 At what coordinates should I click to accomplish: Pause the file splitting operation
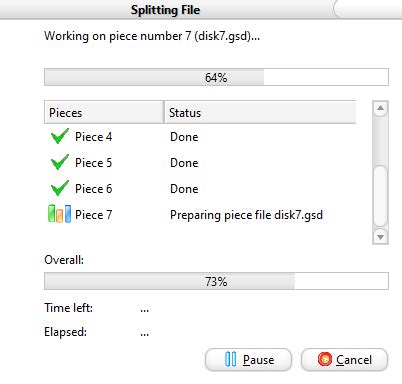pyautogui.click(x=248, y=360)
